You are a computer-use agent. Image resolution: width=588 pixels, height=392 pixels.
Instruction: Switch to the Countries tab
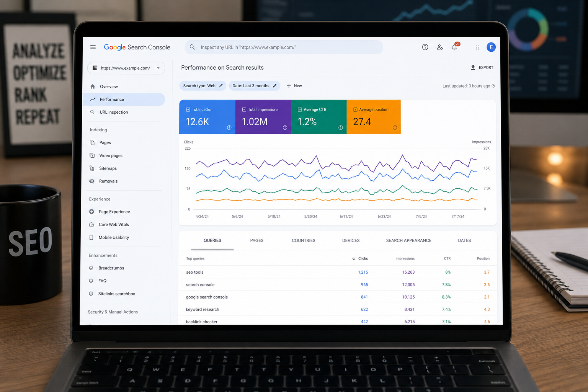[x=304, y=240]
